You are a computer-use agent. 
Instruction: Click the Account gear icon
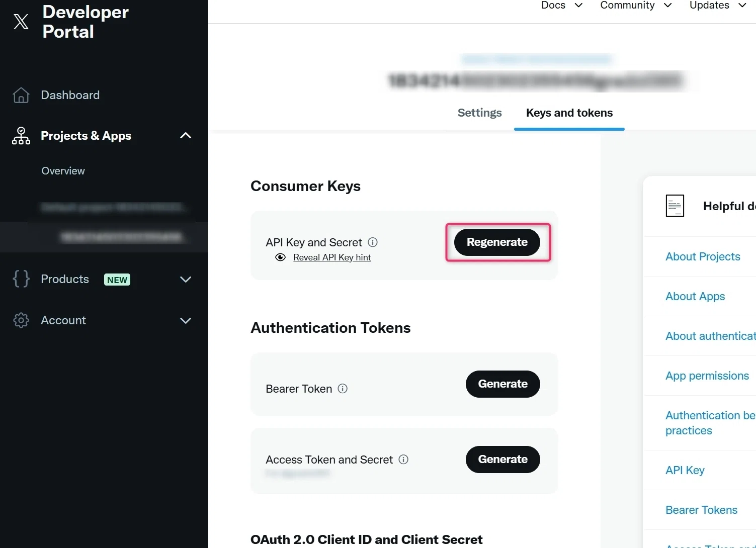point(21,320)
